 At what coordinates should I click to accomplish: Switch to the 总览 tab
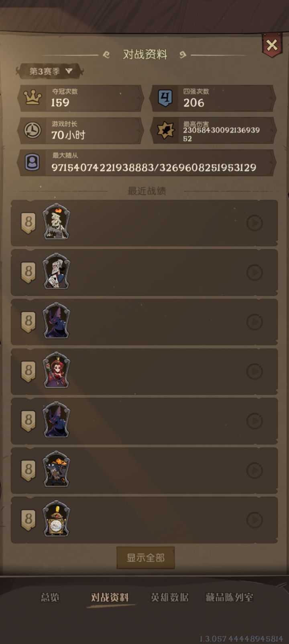(x=50, y=597)
